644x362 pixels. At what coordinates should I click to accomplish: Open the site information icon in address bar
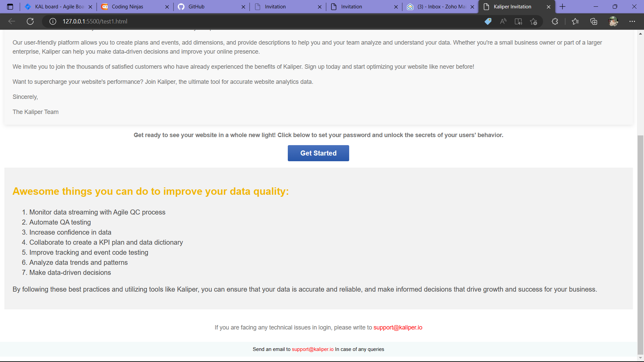point(53,21)
